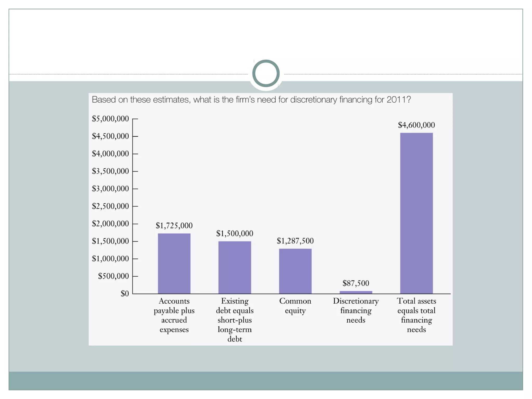Click the Accounts payable $1,725,000 bar
Screen dimensions: 532x399
[174, 263]
